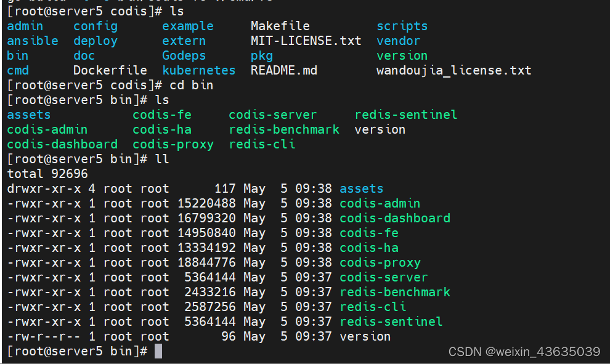Select the 'cmd' directory entry
This screenshot has width=610, height=364.
[x=17, y=70]
